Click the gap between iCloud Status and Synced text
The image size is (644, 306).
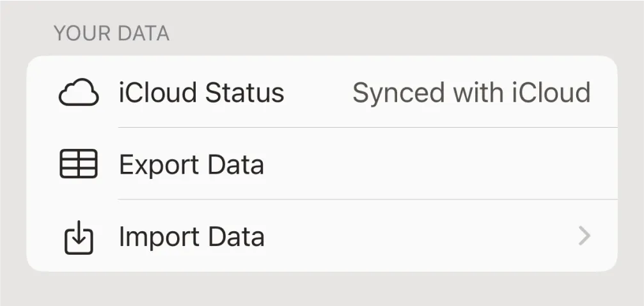pos(318,93)
